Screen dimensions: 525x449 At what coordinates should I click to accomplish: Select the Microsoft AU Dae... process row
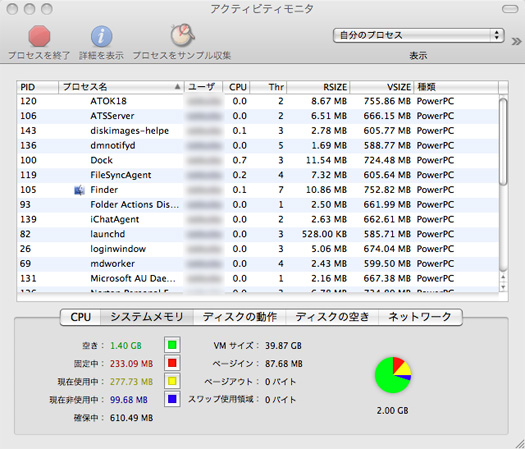click(257, 278)
